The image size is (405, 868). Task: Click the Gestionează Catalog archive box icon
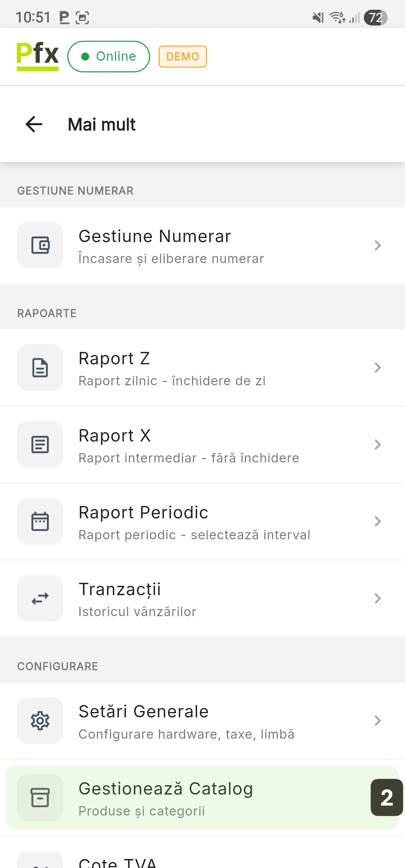tap(40, 798)
